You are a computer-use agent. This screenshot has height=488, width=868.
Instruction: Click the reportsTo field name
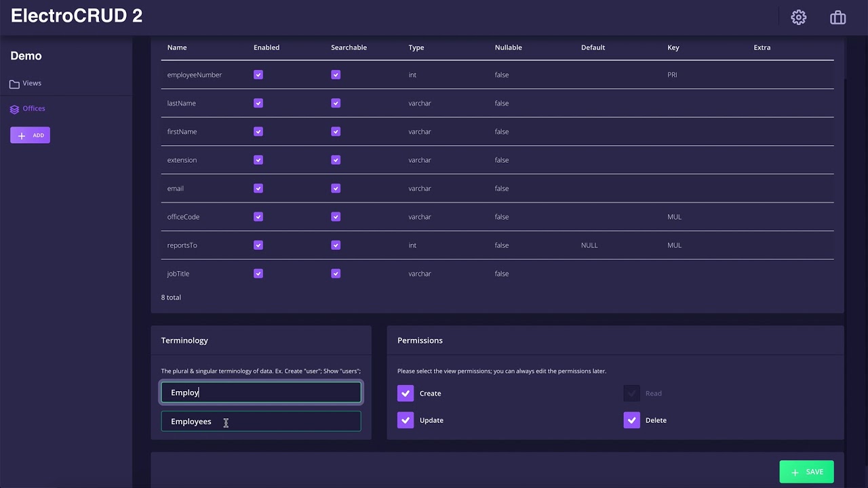(182, 245)
